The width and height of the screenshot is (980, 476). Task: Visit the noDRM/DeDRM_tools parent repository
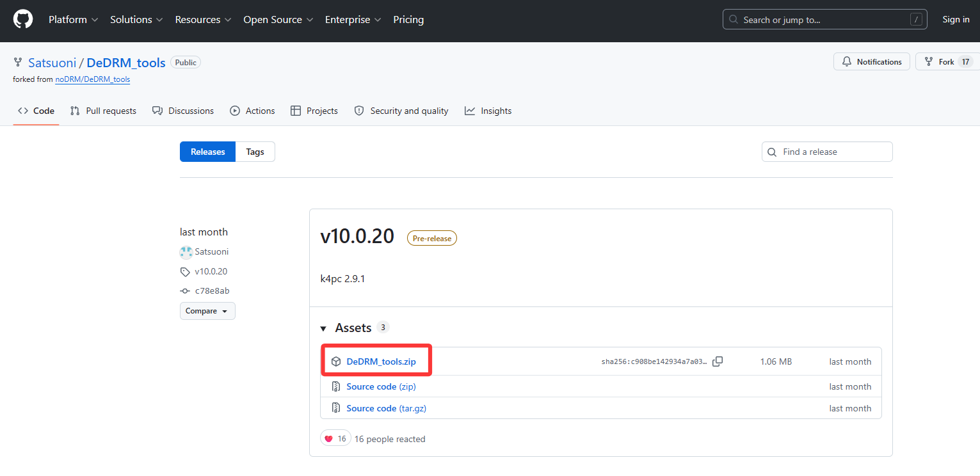tap(93, 79)
